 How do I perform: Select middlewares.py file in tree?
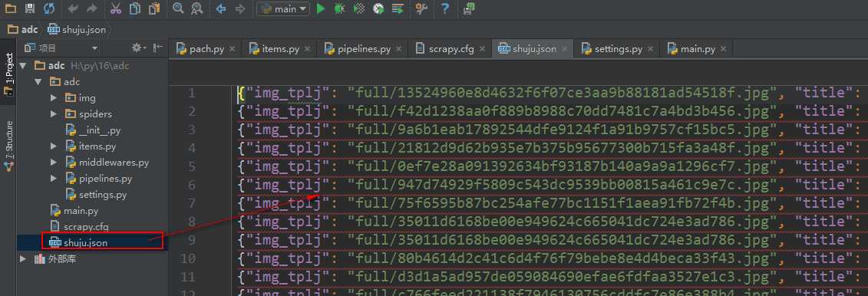(x=107, y=163)
